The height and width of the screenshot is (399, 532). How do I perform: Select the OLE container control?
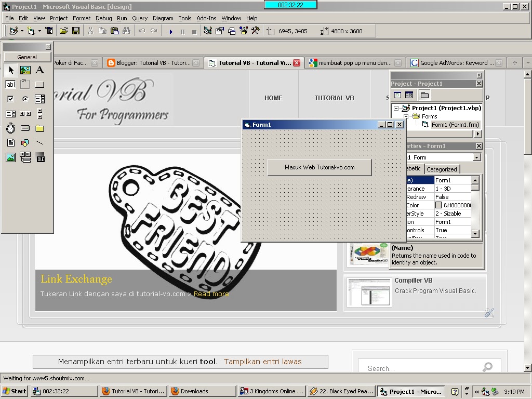(x=39, y=157)
